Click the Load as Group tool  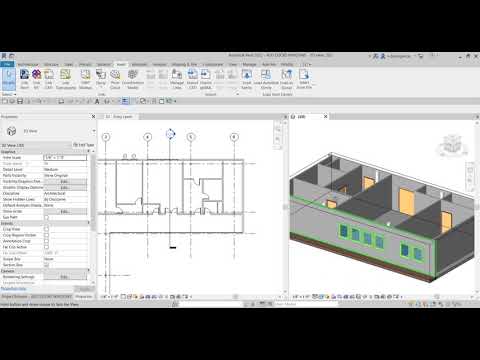pyautogui.click(x=286, y=79)
